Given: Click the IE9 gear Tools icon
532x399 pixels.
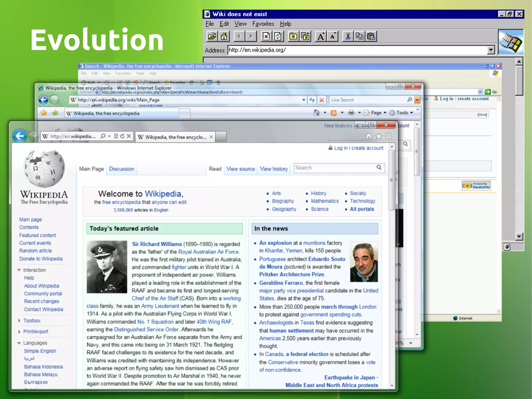Looking at the screenshot, I should [389, 136].
